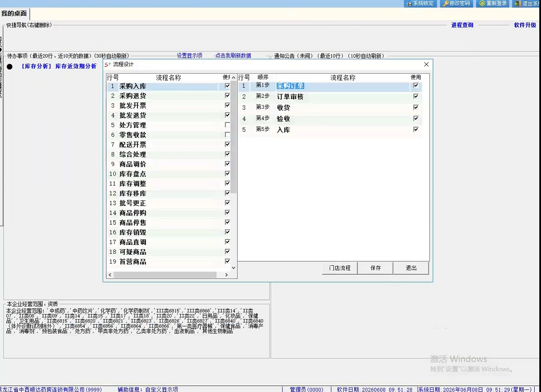541x392 pixels.
Task: Enable the 零售收款 checkbox
Action: [228, 135]
